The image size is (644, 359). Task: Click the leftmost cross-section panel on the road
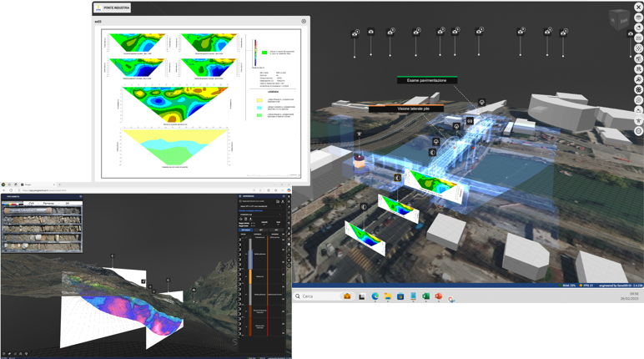point(365,237)
